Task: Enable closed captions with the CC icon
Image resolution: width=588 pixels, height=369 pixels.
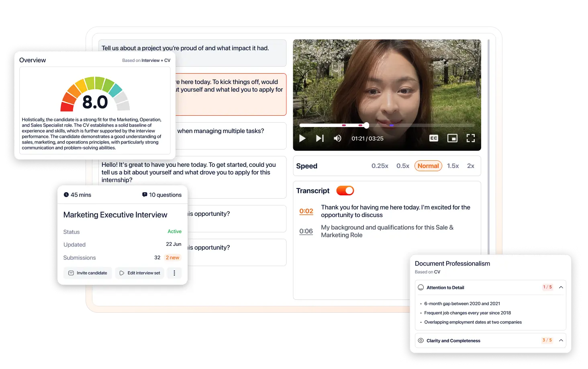Action: pos(433,138)
